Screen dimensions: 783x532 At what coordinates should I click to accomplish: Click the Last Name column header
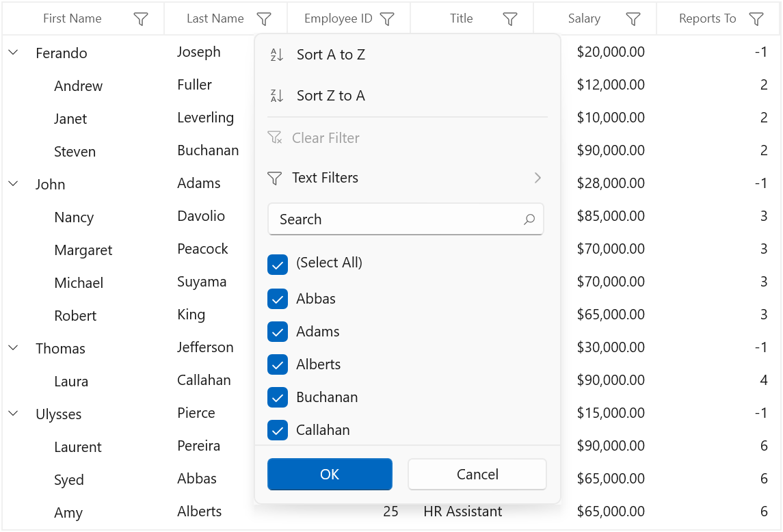point(215,18)
